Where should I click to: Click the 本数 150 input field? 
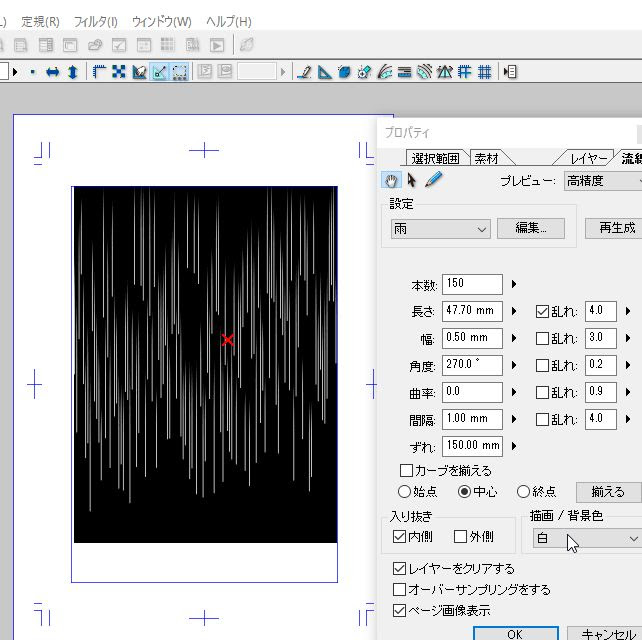pyautogui.click(x=472, y=284)
